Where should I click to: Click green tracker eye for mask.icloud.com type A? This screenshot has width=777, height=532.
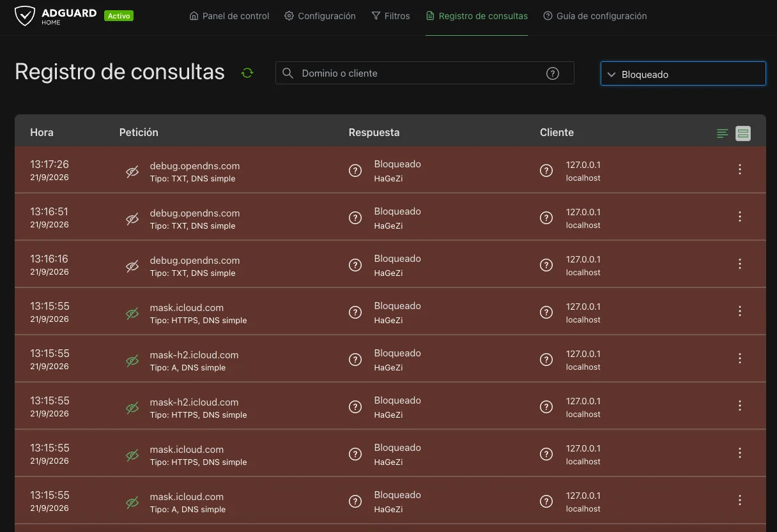[132, 503]
